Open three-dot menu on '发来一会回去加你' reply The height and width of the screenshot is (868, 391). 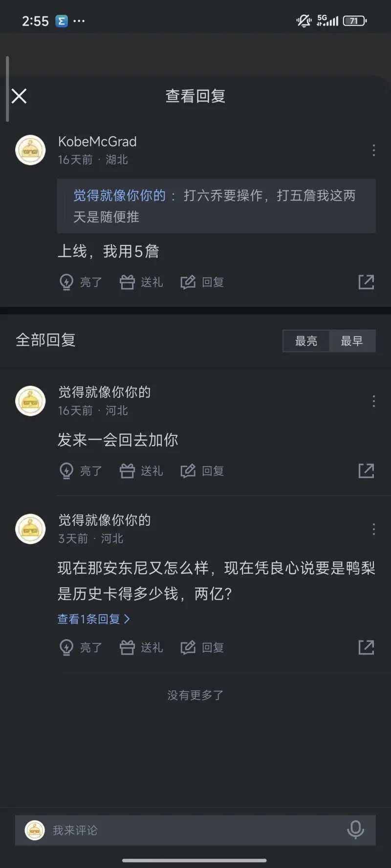374,401
